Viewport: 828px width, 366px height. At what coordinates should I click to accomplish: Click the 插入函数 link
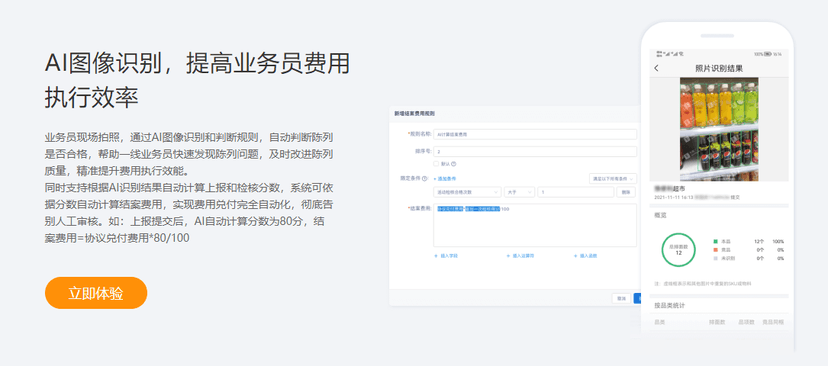(585, 256)
